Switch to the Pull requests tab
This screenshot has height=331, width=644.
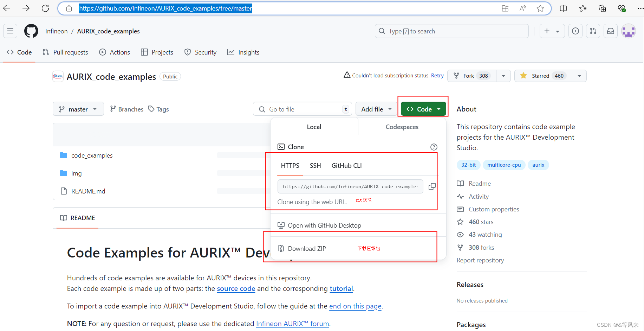tap(65, 52)
